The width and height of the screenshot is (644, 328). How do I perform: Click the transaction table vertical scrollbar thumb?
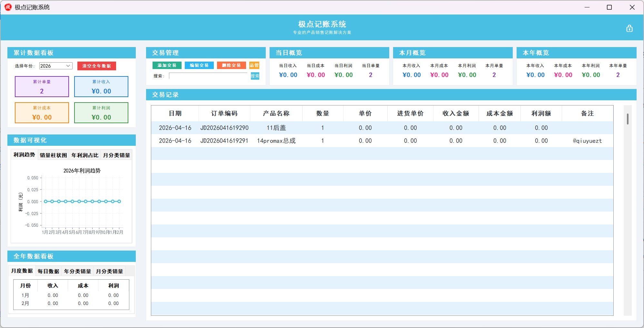click(x=627, y=119)
